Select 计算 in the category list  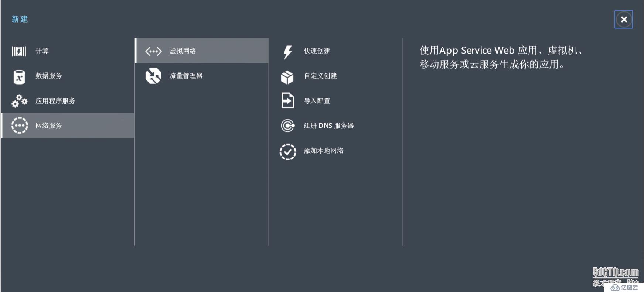click(68, 51)
